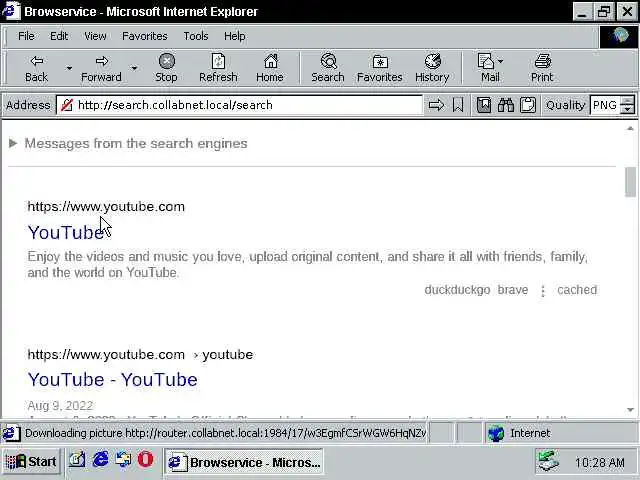
Task: Click the Show Desktop quick launch icon
Action: click(x=76, y=460)
